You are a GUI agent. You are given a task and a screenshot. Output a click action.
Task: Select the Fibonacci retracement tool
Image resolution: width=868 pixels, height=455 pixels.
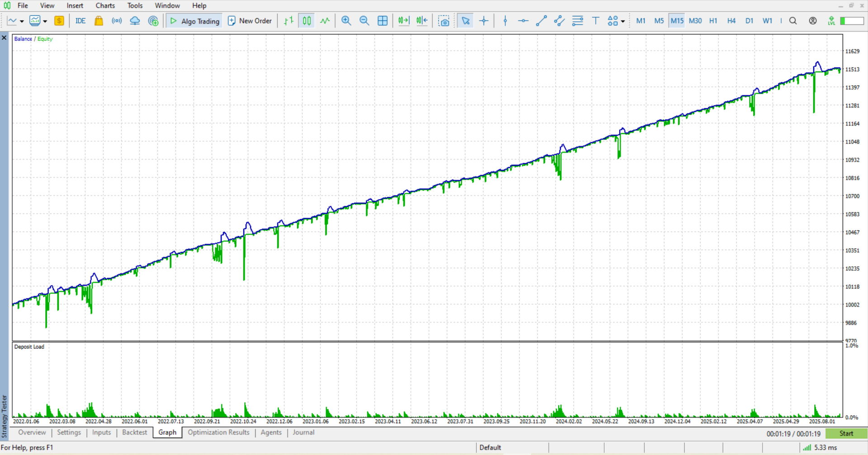[x=578, y=21]
